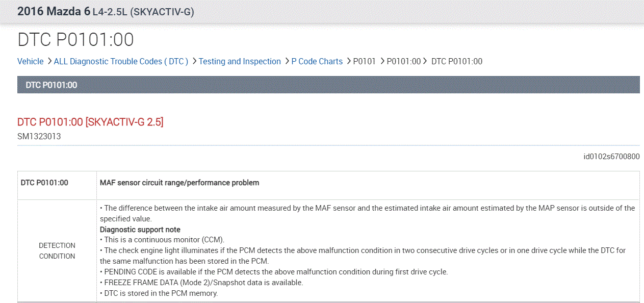Click the Vehicle breadcrumb link

[x=30, y=61]
